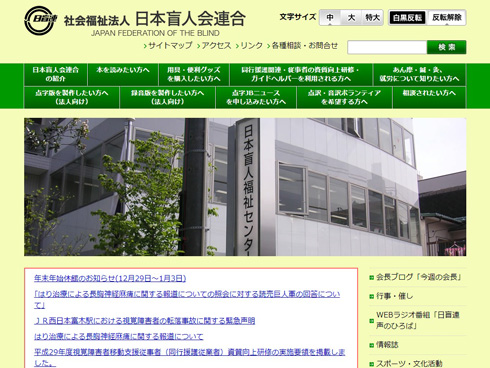
Task: Focus the site search text field
Action: click(x=387, y=47)
